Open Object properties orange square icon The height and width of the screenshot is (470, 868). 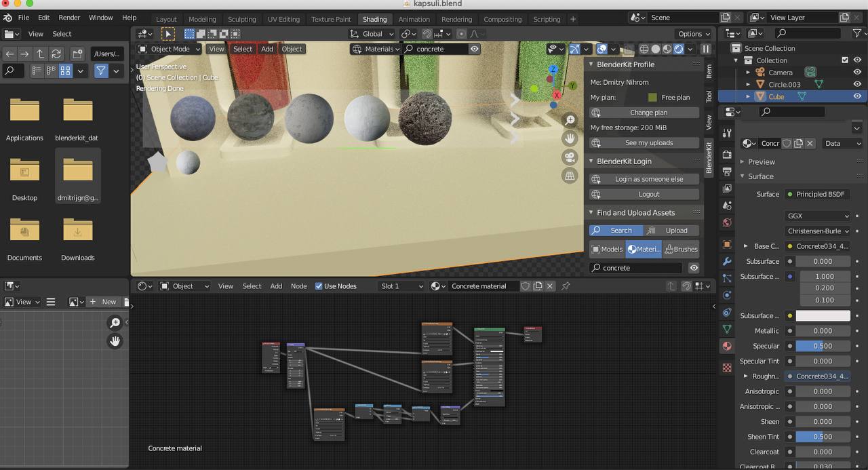point(727,244)
